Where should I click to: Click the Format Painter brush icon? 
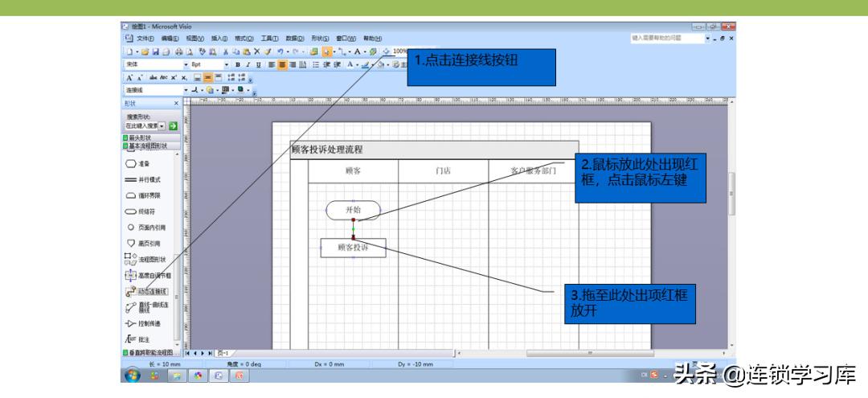[x=268, y=51]
